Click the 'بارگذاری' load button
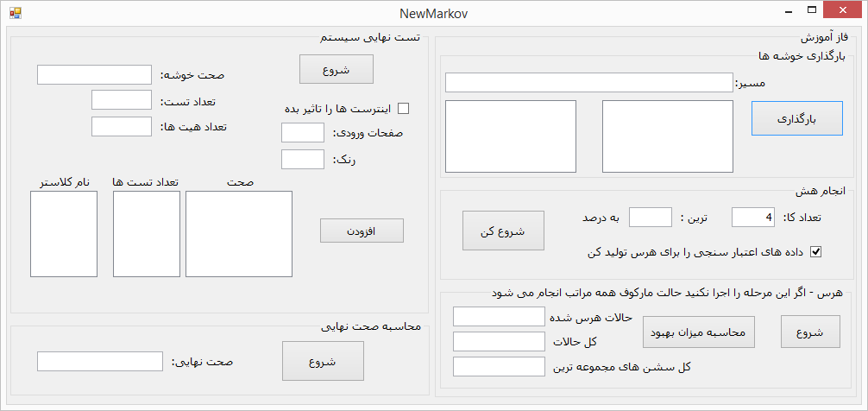The image size is (868, 411). pos(796,118)
